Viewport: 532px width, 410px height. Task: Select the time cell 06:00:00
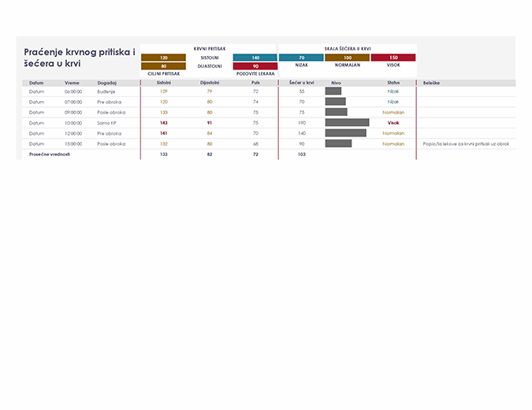pyautogui.click(x=73, y=91)
